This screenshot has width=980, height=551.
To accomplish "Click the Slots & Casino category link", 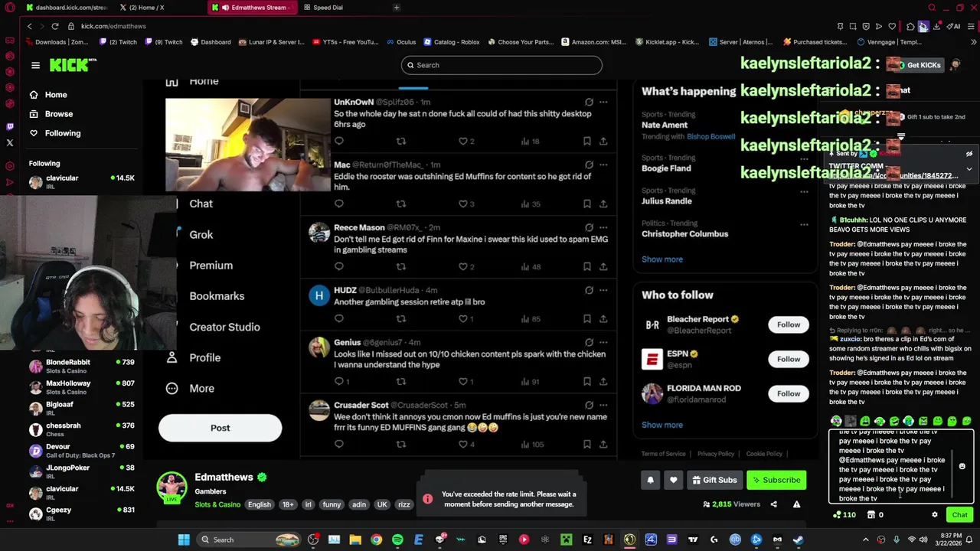I will tap(217, 504).
